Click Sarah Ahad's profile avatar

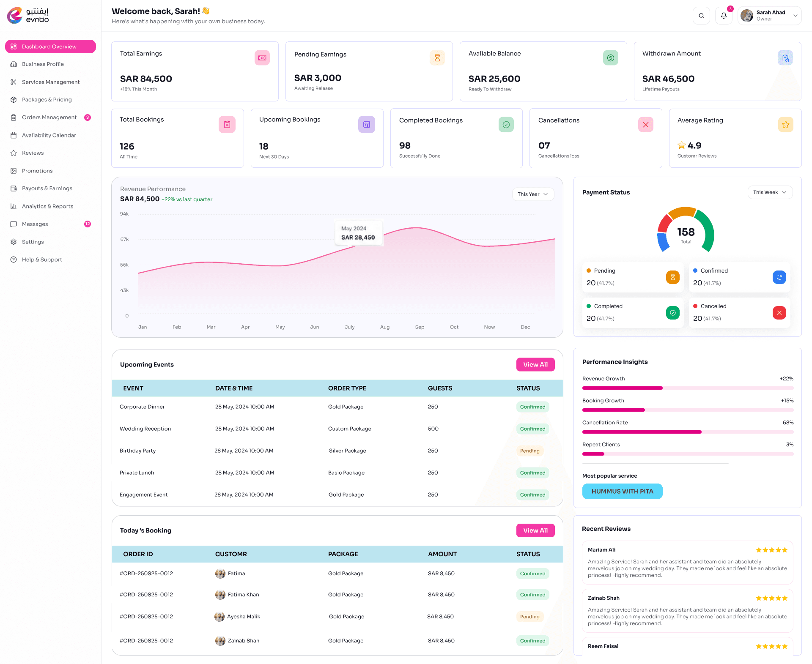(x=747, y=16)
